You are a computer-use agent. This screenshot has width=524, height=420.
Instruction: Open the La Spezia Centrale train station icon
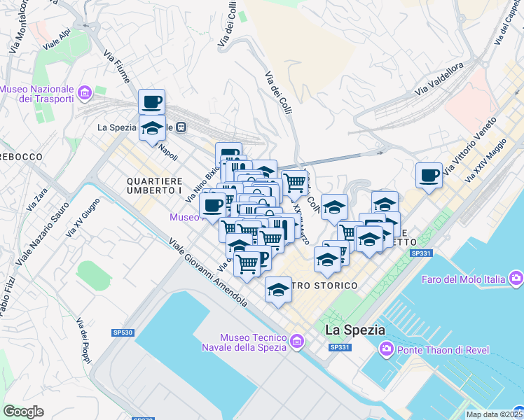point(181,127)
